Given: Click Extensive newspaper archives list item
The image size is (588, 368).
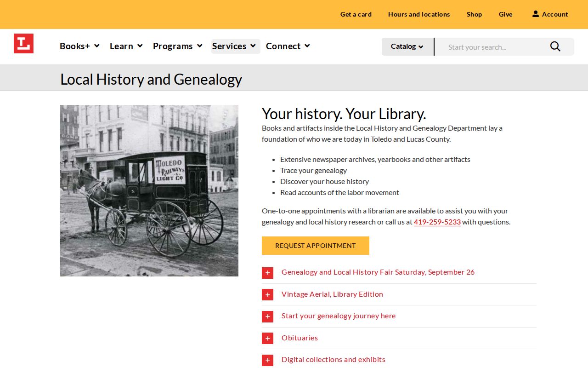Looking at the screenshot, I should pyautogui.click(x=375, y=159).
